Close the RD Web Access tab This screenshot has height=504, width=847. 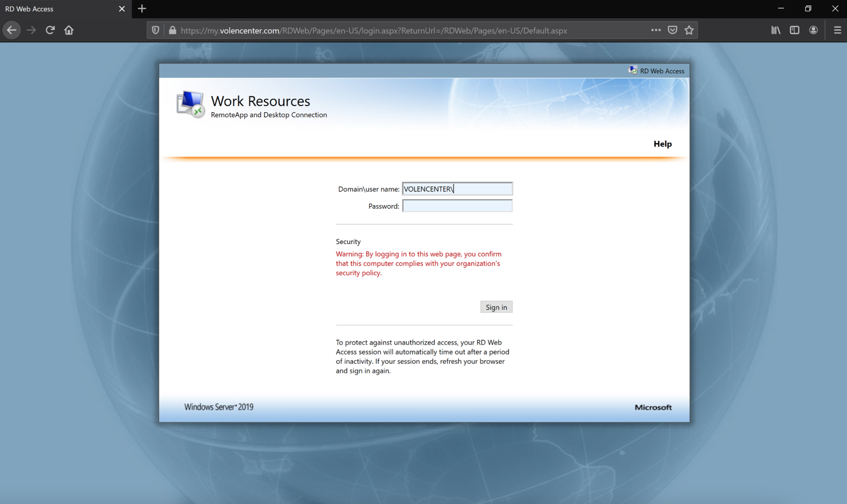point(122,9)
